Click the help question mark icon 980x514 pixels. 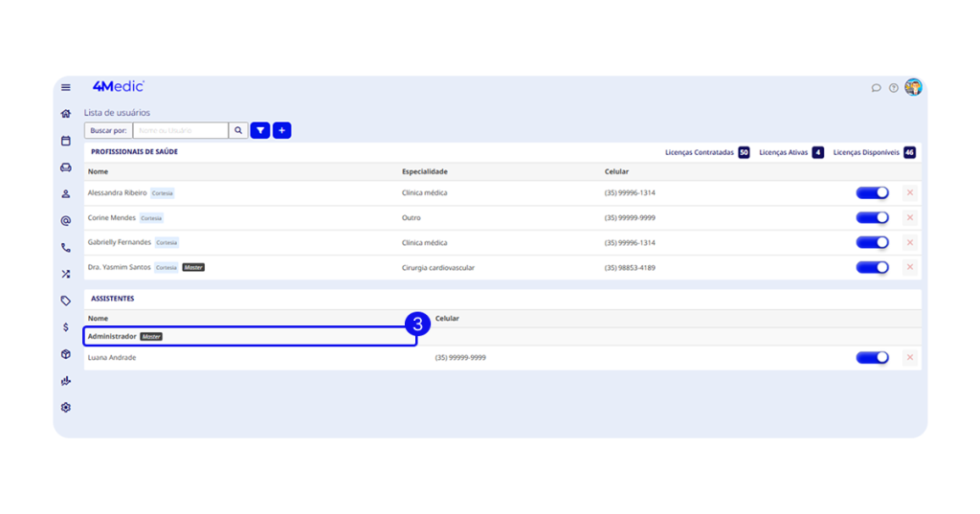tap(894, 88)
